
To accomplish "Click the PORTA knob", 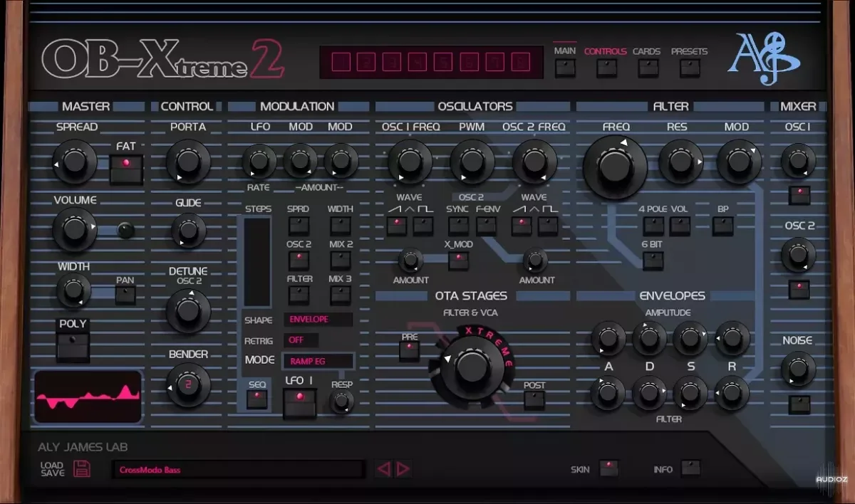I will pos(188,162).
